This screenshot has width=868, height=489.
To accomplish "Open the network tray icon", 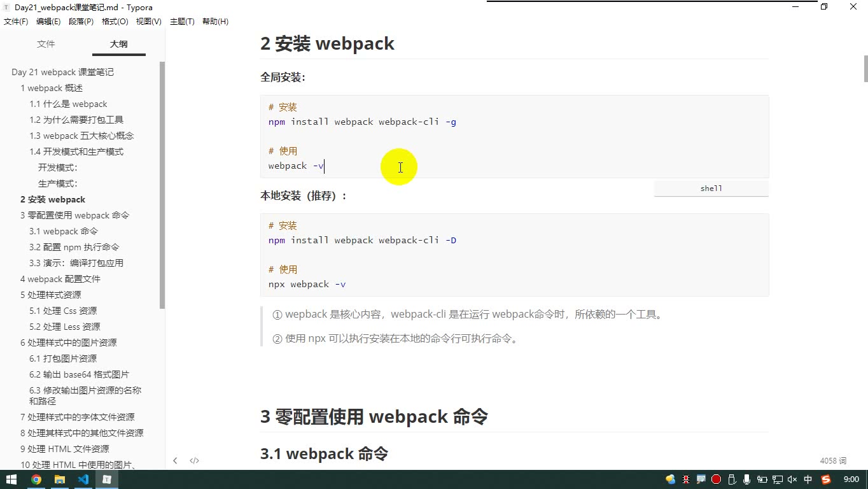I will point(777,479).
